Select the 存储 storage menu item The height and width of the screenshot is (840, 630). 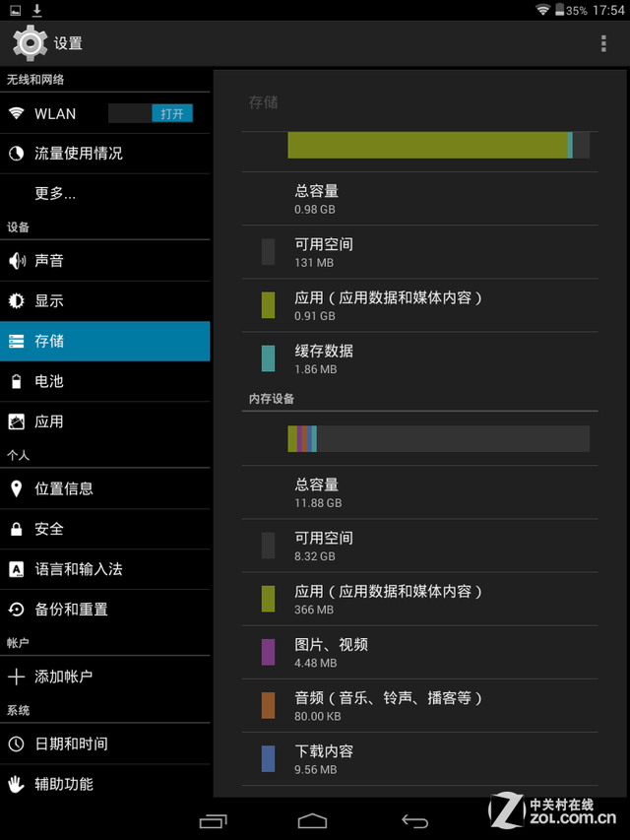[104, 341]
